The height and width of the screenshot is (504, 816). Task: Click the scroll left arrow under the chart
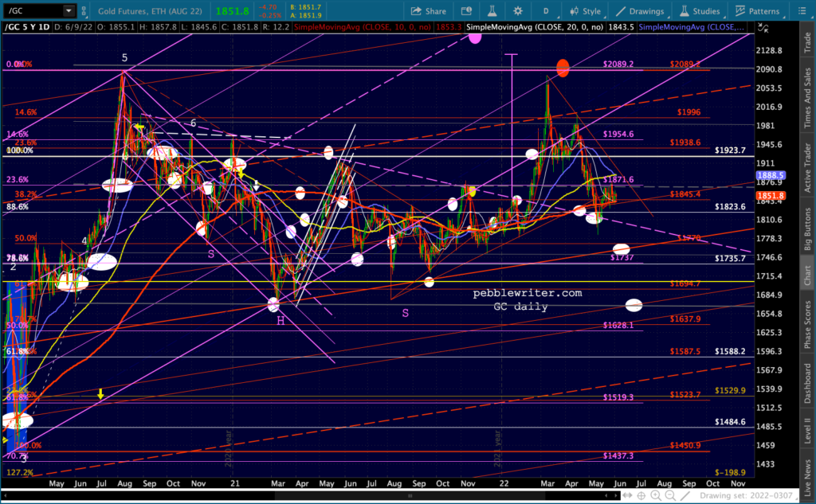pyautogui.click(x=606, y=496)
